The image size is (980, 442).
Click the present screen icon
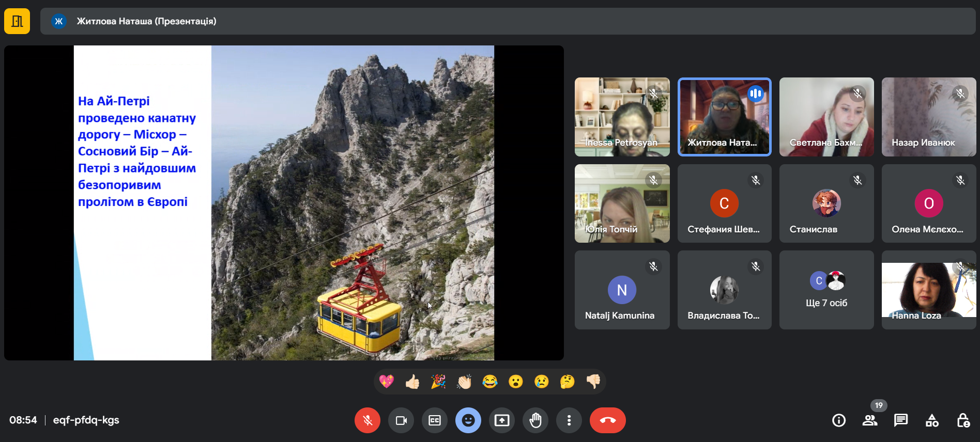point(502,420)
